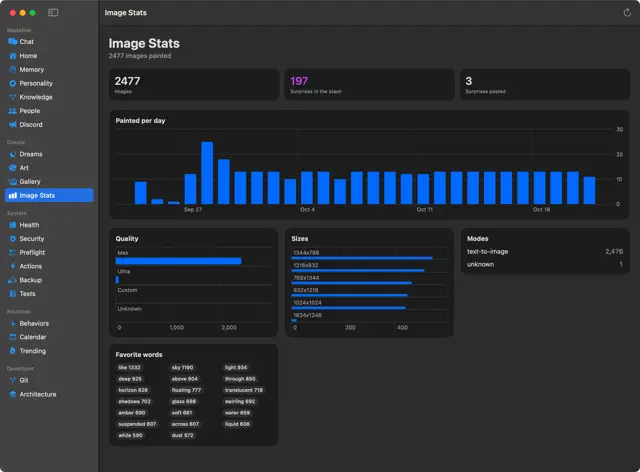Toggle the sidebar panel icon

[53, 13]
